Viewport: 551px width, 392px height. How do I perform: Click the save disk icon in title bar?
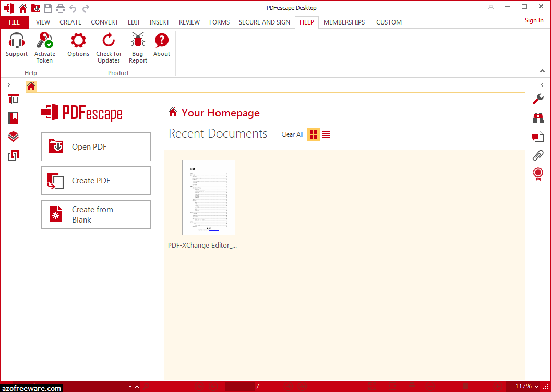point(48,8)
